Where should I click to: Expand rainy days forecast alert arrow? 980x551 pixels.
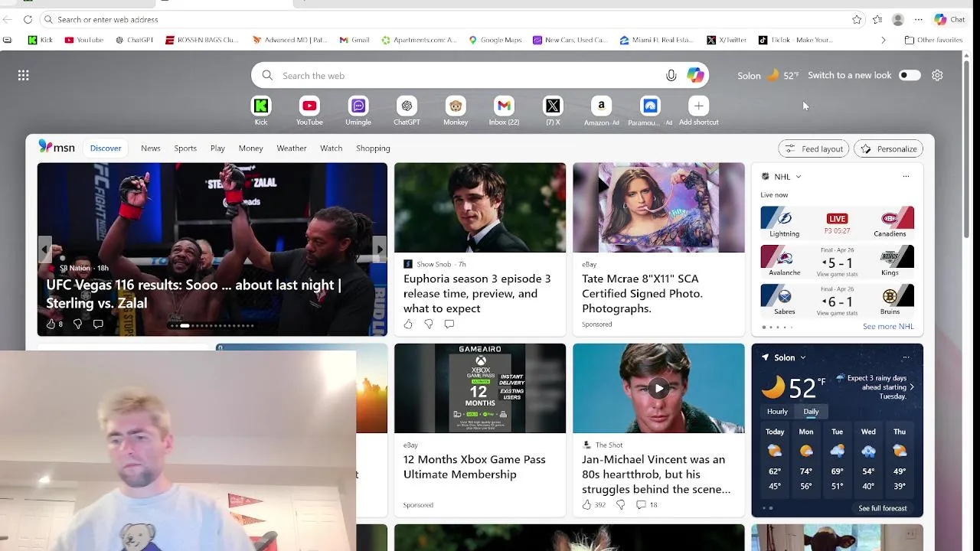(911, 387)
